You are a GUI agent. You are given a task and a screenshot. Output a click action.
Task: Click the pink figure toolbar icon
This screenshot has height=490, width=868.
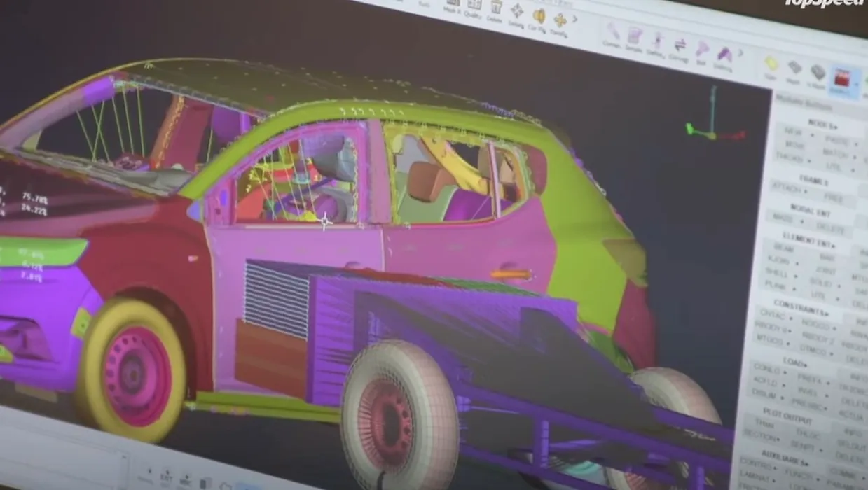coord(658,41)
